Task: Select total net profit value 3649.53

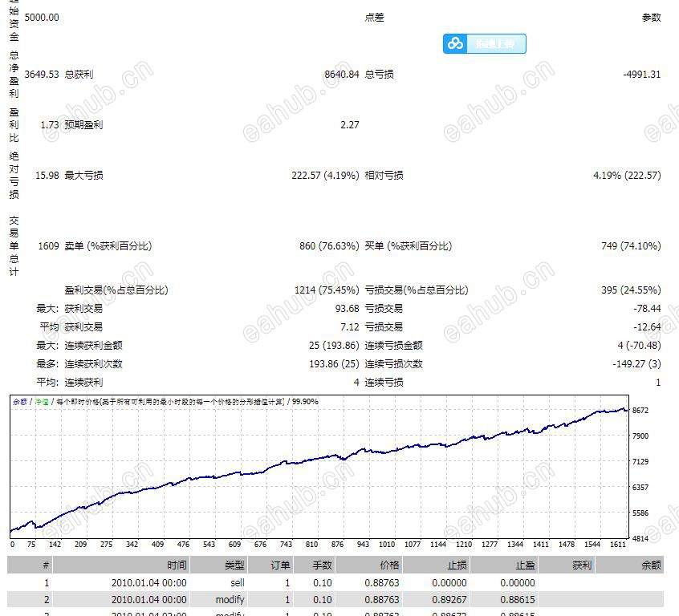Action: [x=42, y=74]
